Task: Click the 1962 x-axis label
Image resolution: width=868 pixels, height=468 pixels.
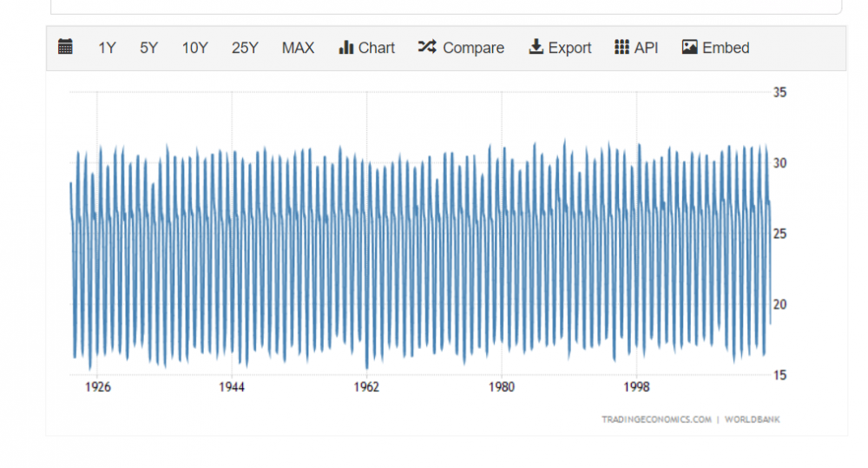Action: point(366,387)
